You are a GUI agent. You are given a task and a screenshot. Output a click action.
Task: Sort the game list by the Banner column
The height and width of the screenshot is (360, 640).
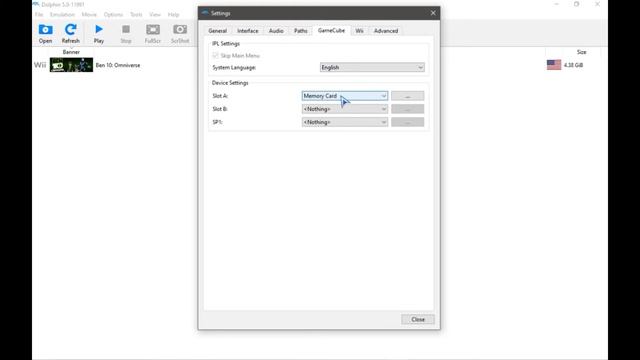[x=71, y=52]
